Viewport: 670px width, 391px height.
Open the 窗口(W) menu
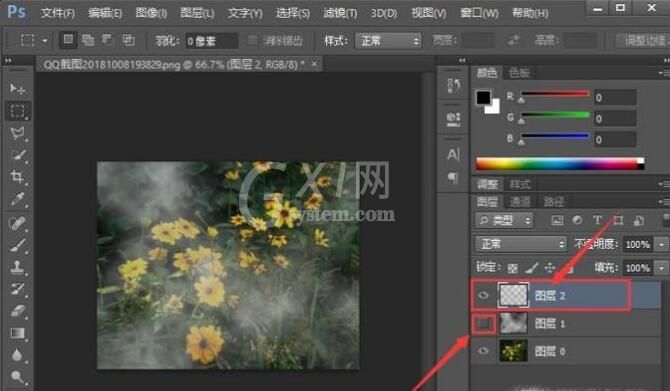point(479,13)
